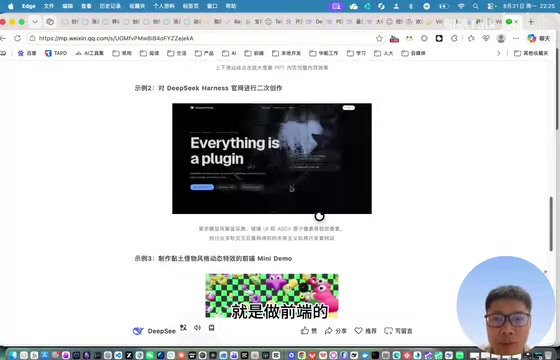Viewport: 560px width, 360px height.
Task: Click the thumbs-up 赞 button
Action: click(x=309, y=331)
